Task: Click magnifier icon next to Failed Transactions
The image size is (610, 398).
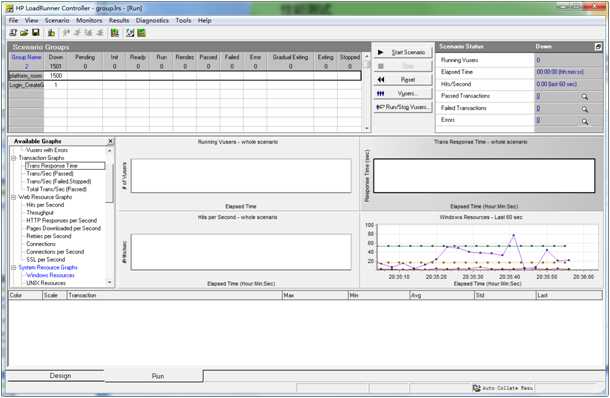Action: 584,109
